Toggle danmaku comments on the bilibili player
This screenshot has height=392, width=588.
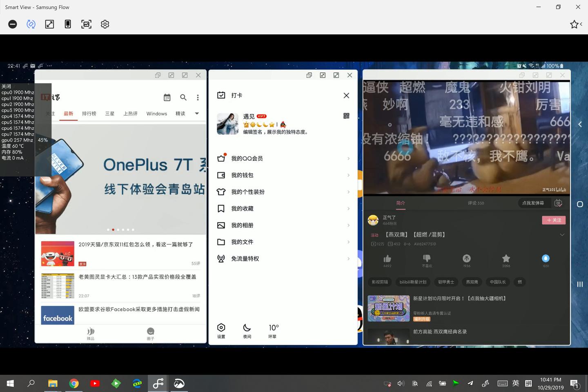pyautogui.click(x=558, y=203)
